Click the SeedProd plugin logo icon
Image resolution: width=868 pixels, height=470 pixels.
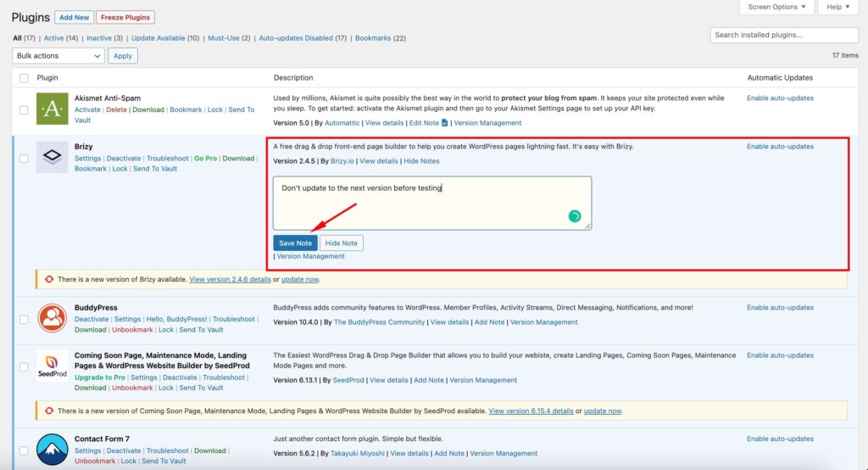point(52,366)
